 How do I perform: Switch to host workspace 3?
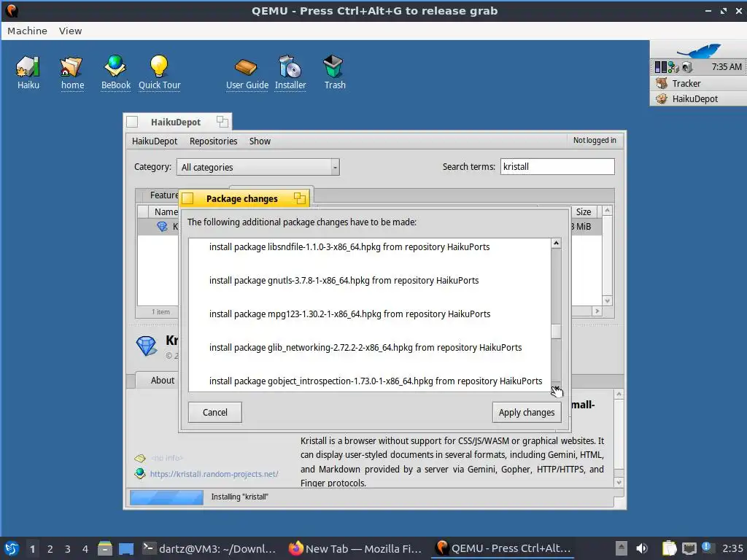[x=68, y=548]
